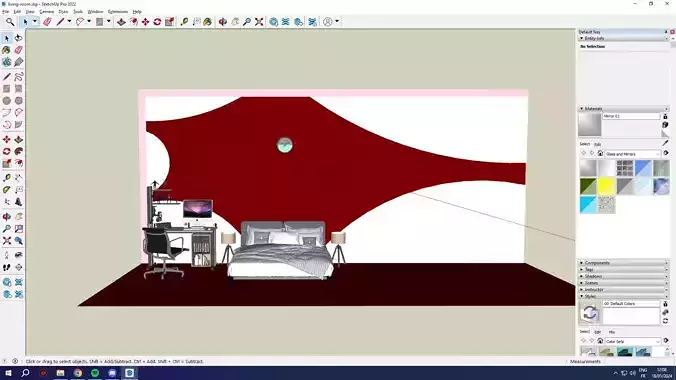Click the Default Colors style name field
676x380 pixels.
click(631, 304)
